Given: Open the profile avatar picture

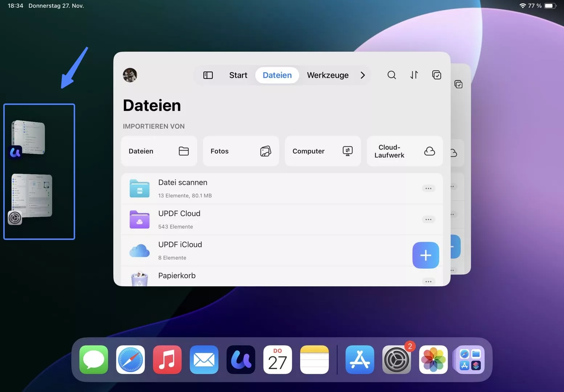Looking at the screenshot, I should click(x=130, y=75).
